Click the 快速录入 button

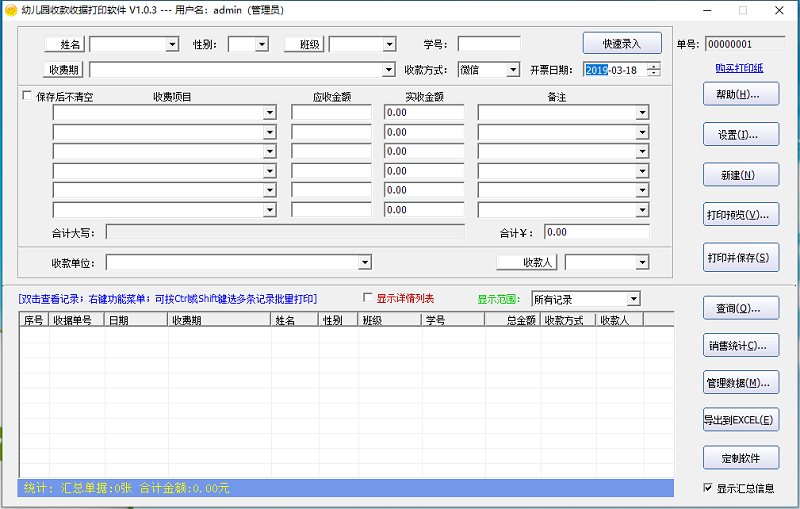622,43
